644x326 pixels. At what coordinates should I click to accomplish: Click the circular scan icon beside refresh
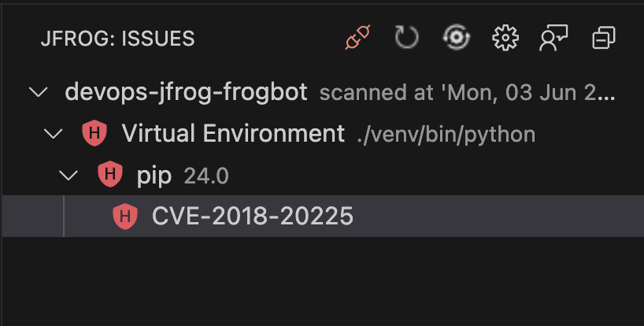(456, 38)
